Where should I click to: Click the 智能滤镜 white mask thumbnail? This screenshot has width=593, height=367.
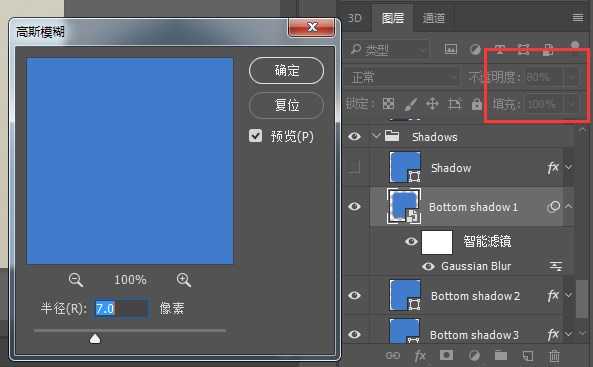[437, 242]
